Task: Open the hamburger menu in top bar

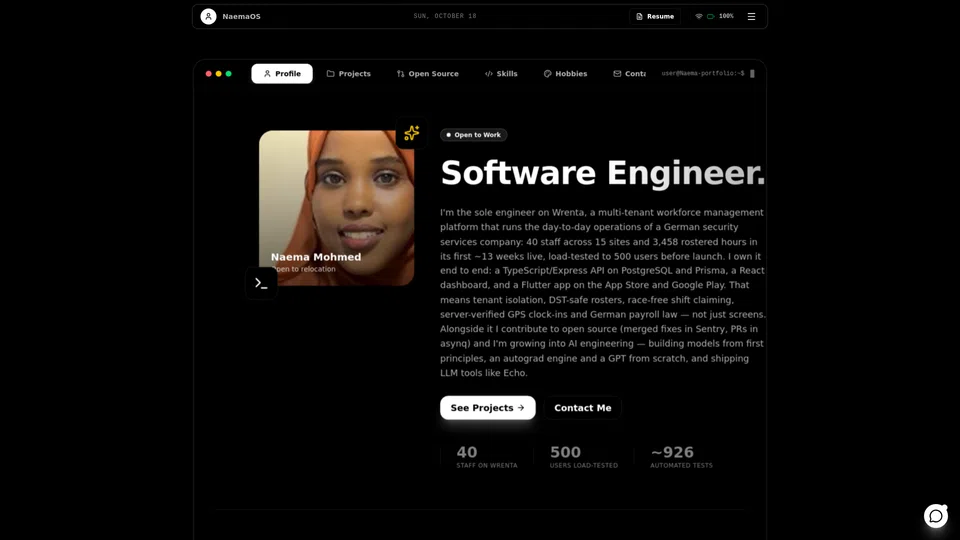Action: point(751,17)
